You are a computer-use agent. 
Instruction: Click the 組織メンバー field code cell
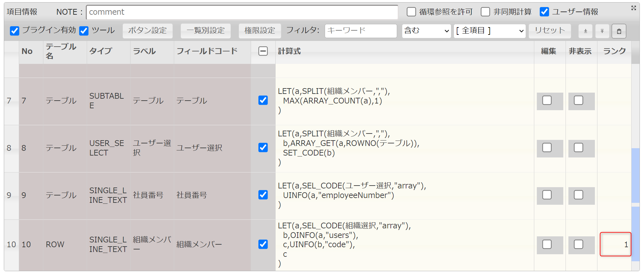(x=212, y=245)
